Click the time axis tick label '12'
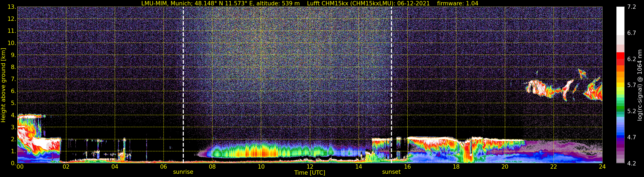Viewport: 644px width, 177px height. point(310,167)
